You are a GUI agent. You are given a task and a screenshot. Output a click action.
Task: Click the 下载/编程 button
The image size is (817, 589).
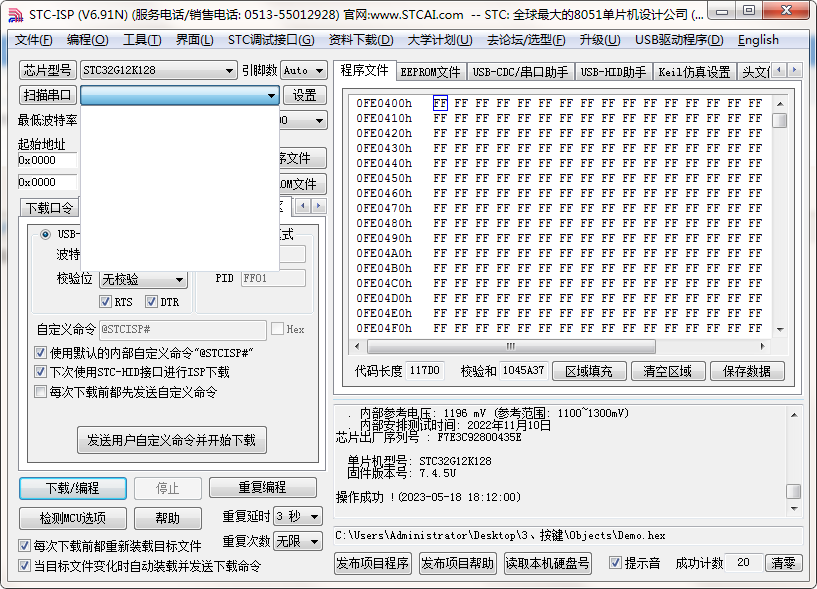tap(72, 488)
